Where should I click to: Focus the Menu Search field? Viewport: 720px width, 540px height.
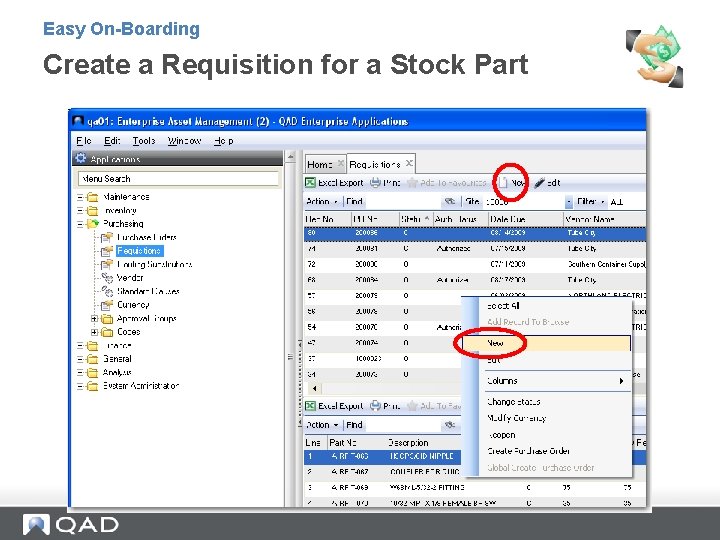pyautogui.click(x=179, y=179)
